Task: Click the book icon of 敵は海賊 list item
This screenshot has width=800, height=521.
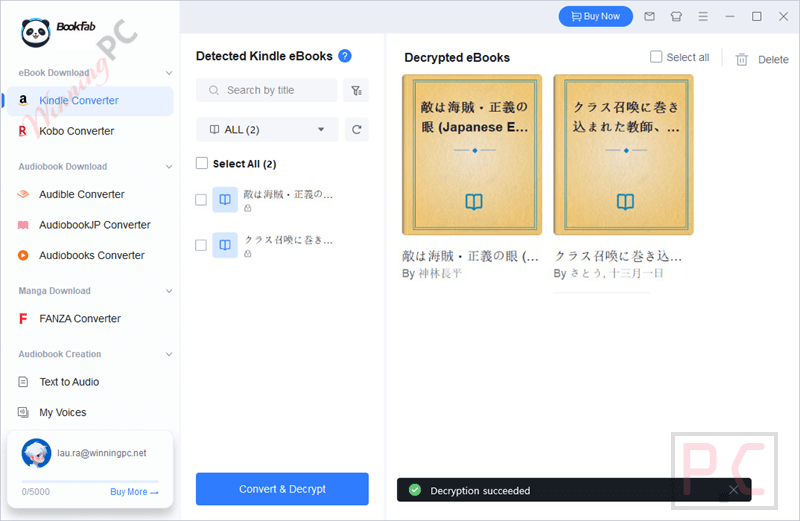Action: (225, 200)
